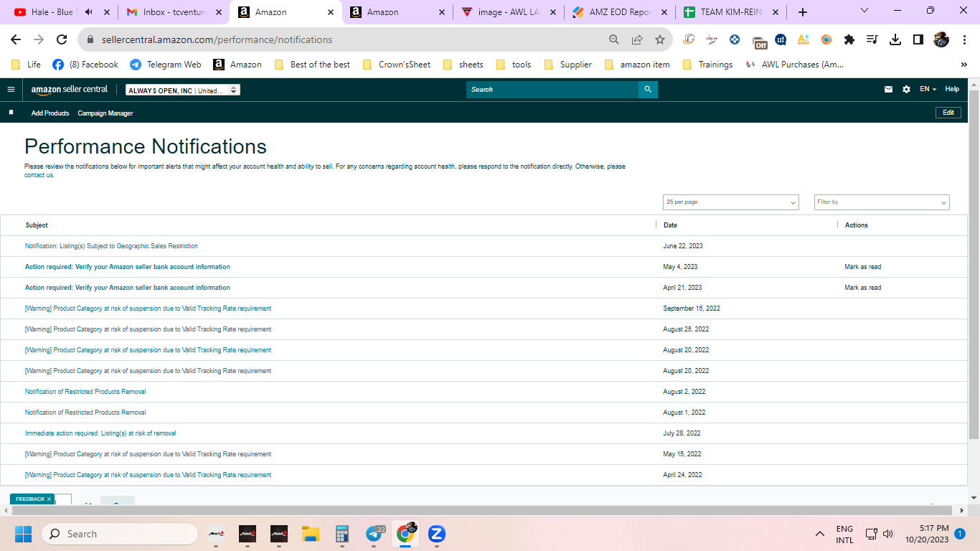Open the Add Products menu item

50,113
